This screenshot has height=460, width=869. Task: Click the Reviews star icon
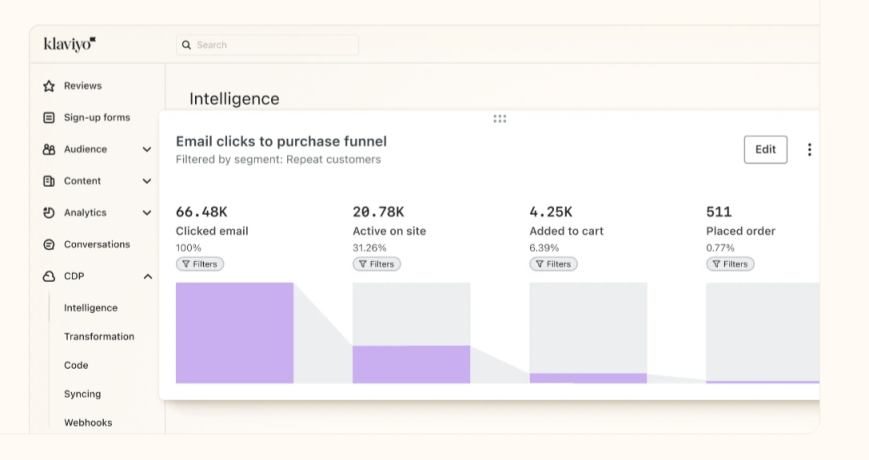49,86
